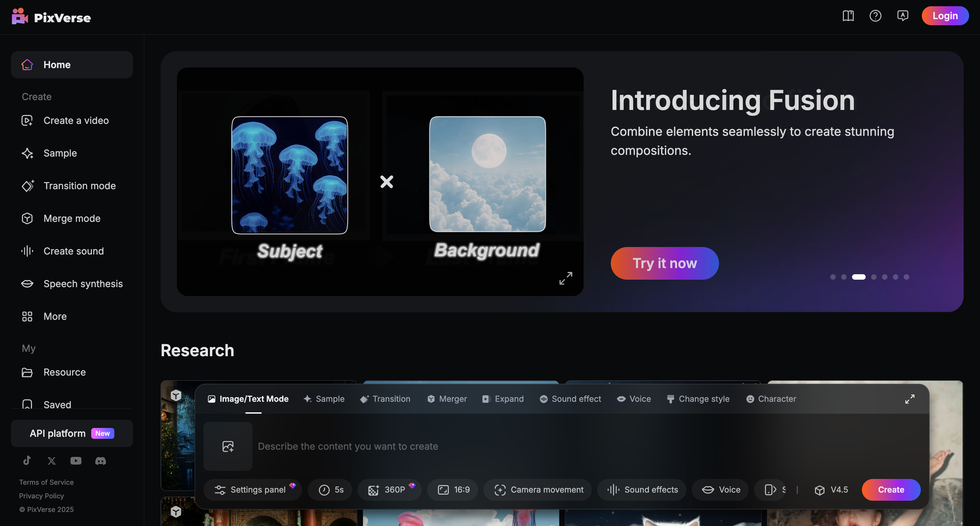Visit PixVerse X profile
This screenshot has height=526, width=980.
(51, 461)
